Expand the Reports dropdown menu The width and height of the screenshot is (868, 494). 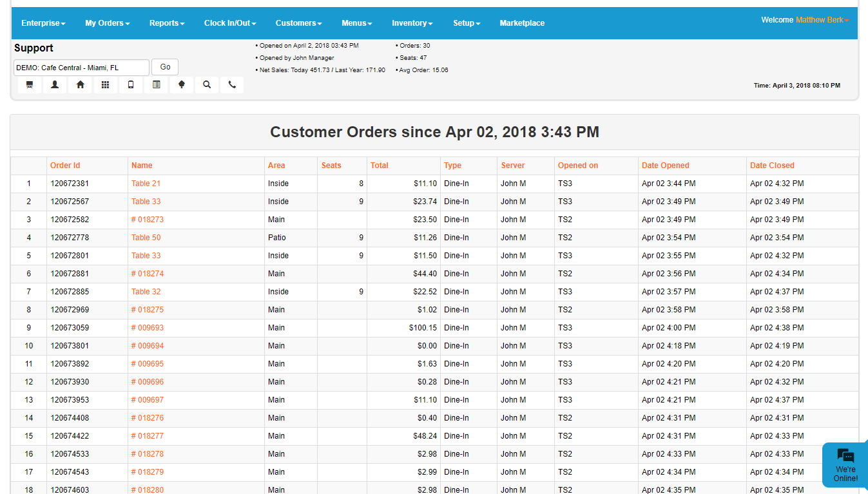[167, 23]
